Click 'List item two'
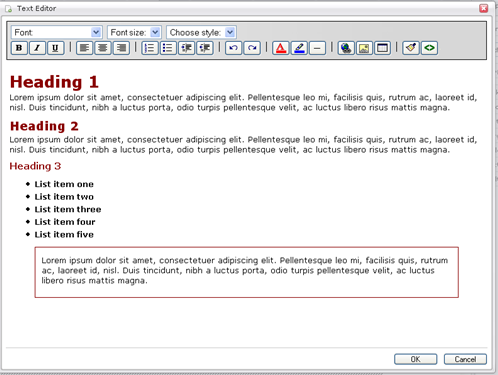498x375 pixels. pos(64,197)
